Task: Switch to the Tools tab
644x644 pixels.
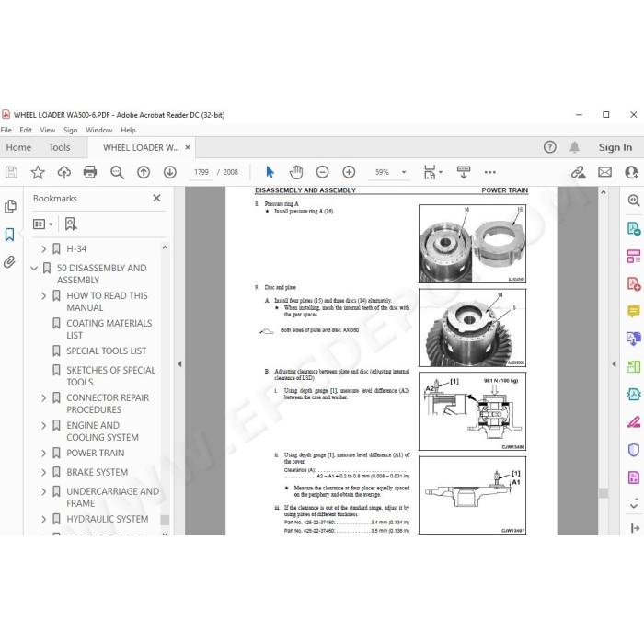Action: pos(60,147)
